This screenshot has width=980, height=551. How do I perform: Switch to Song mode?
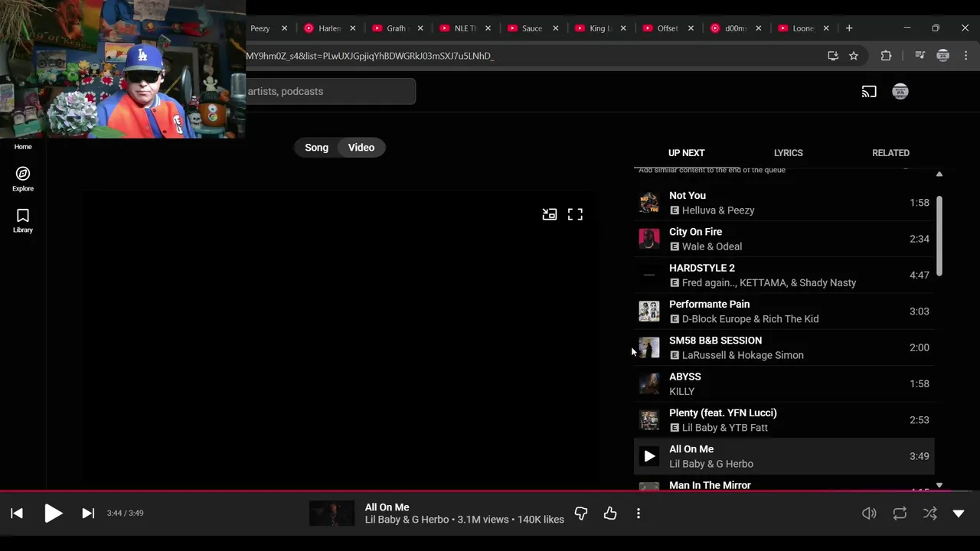coord(317,148)
